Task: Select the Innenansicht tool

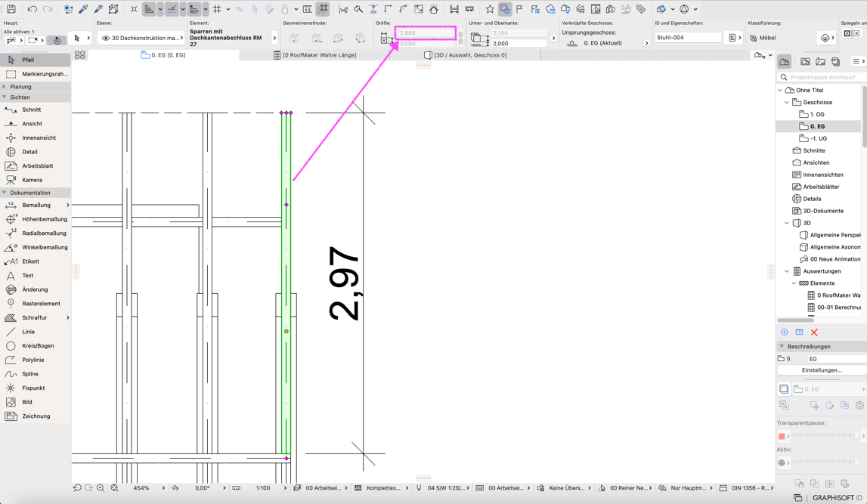Action: tap(36, 138)
